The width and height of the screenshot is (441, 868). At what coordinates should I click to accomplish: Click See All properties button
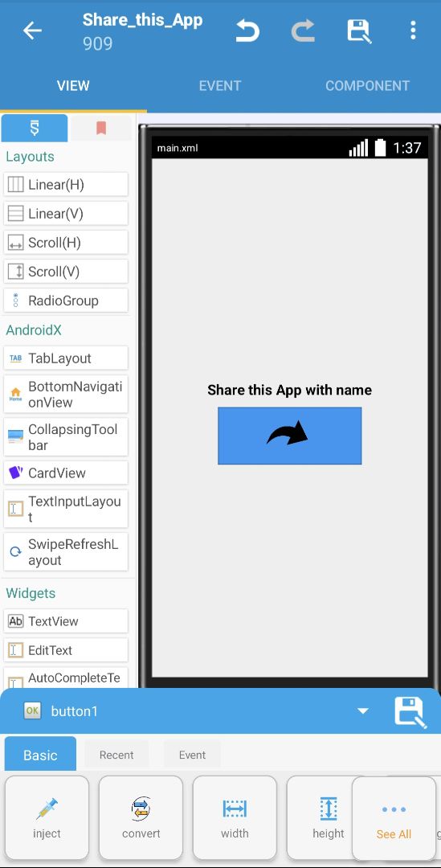click(394, 817)
